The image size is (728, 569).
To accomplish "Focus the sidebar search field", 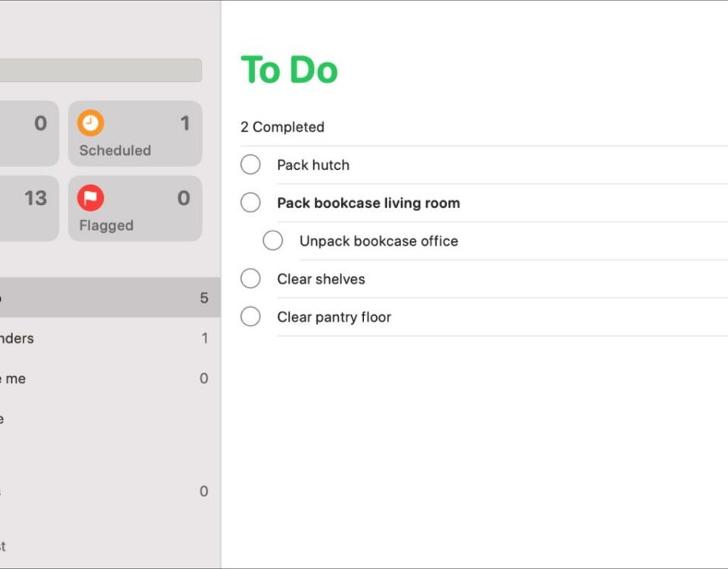I will (101, 70).
